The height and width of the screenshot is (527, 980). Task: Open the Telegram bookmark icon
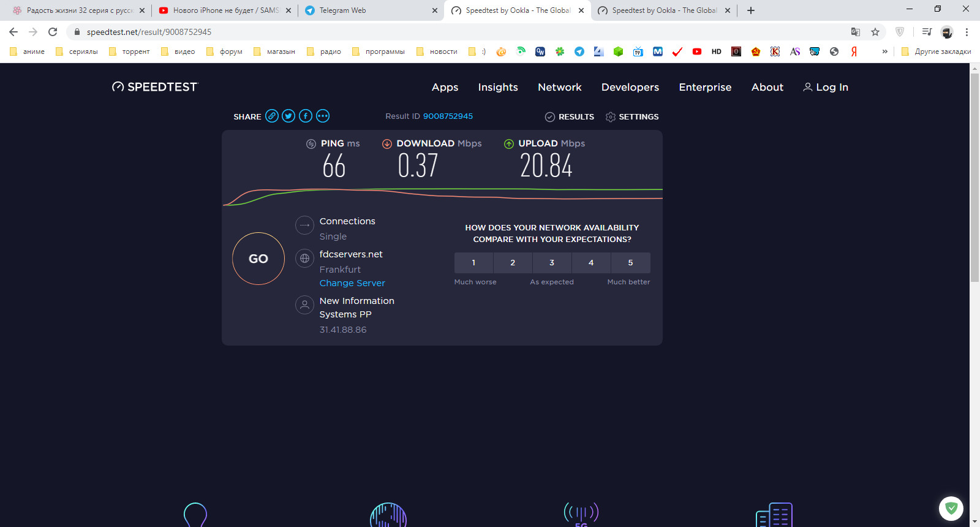click(x=579, y=51)
